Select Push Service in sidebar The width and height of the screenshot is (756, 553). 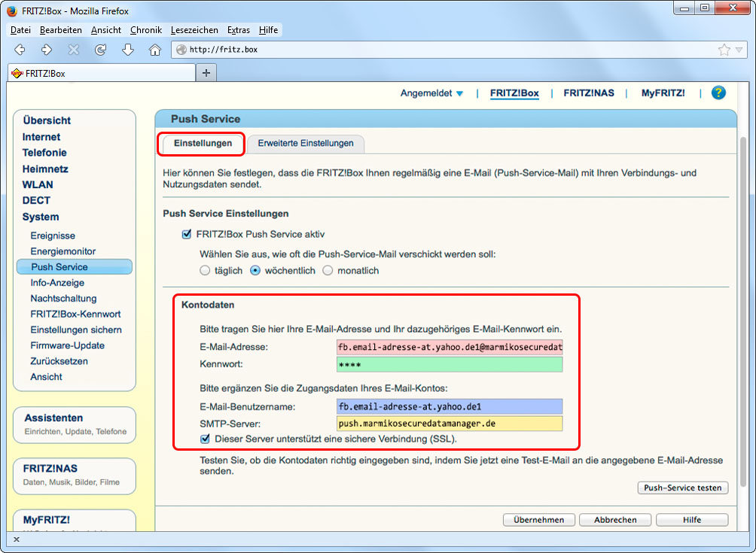(x=75, y=267)
